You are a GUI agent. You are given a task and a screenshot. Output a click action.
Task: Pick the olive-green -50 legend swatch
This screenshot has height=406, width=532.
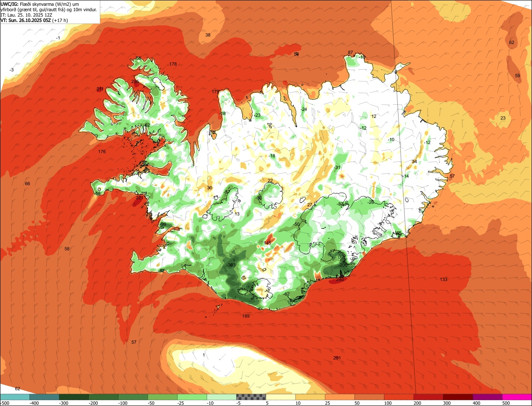(x=163, y=397)
